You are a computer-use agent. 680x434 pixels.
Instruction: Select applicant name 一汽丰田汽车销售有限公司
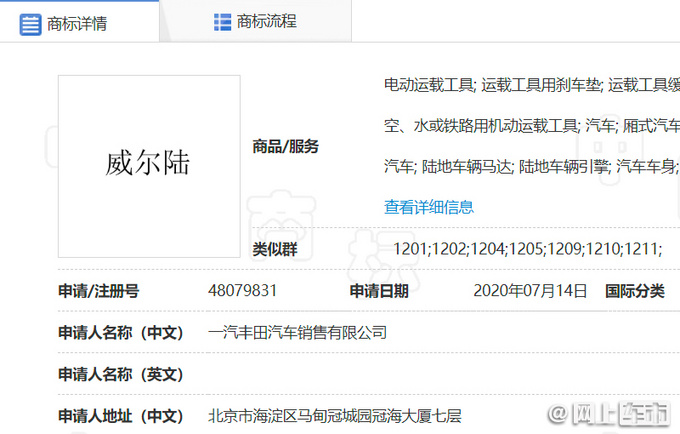point(297,333)
